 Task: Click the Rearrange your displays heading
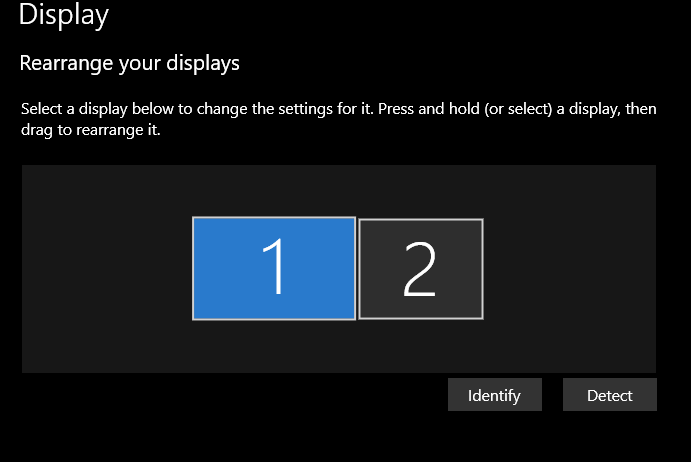tap(130, 64)
